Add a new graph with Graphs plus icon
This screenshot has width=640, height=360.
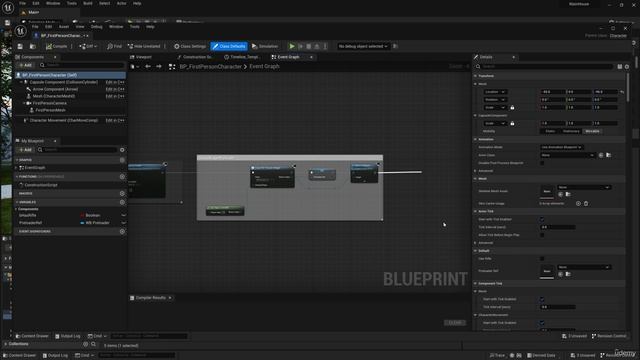click(122, 160)
